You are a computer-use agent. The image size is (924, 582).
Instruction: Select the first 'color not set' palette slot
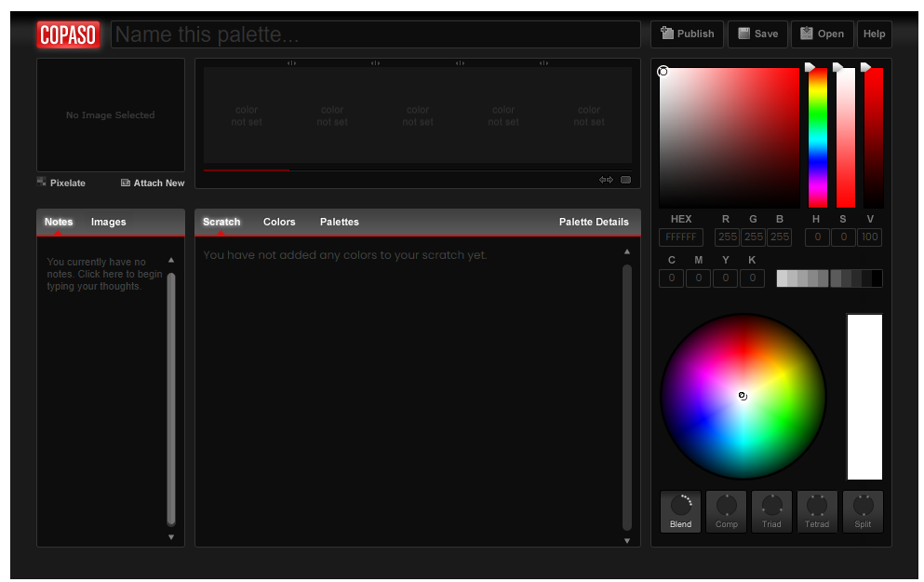point(247,115)
